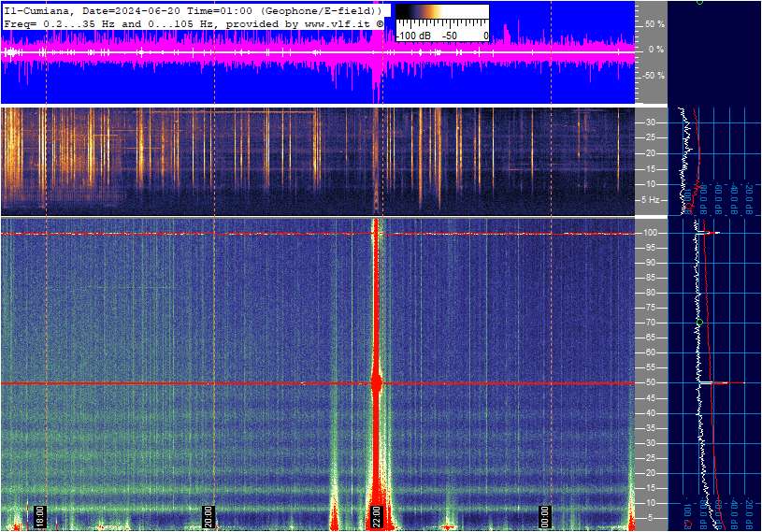This screenshot has height=532, width=762.
Task: Jump to the 22:00 time marker
Action: pos(377,517)
